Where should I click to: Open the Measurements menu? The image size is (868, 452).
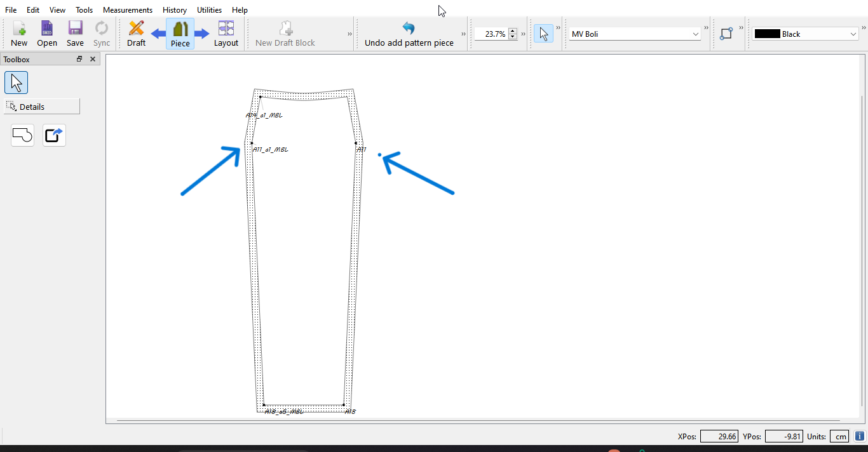[128, 10]
